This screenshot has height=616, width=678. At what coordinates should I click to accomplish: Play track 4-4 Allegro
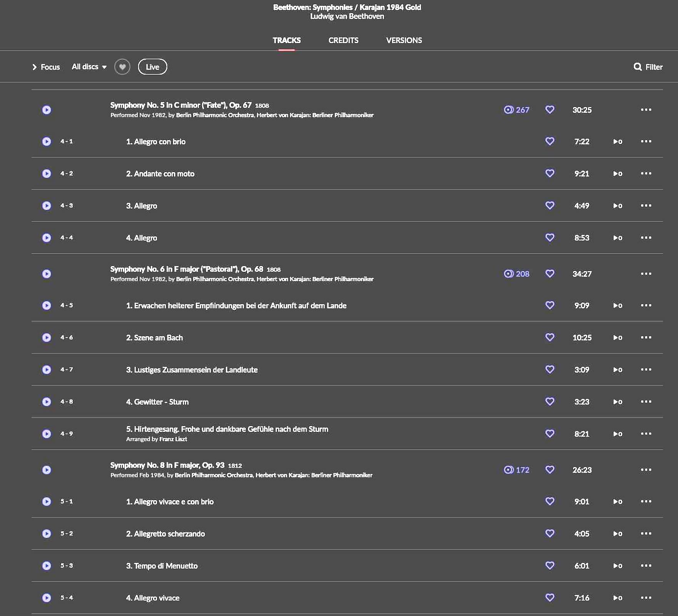point(47,238)
